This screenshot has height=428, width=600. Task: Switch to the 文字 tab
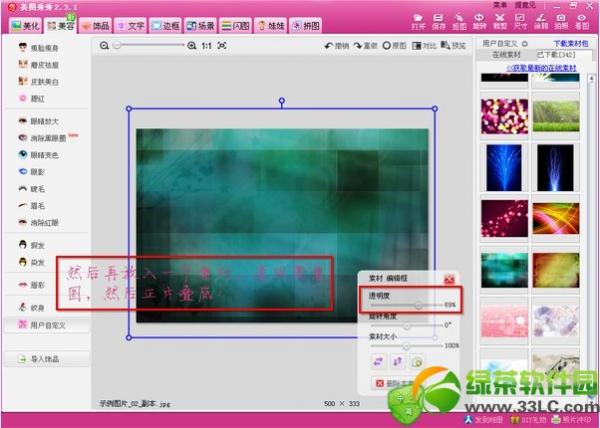tap(130, 26)
